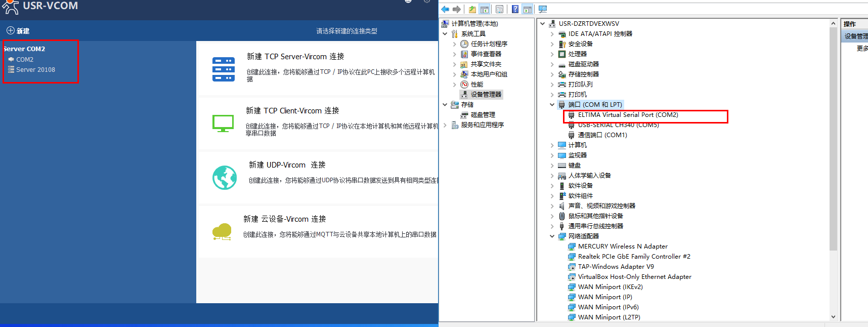
Task: Select 设备管理器 in the console tree
Action: point(486,95)
